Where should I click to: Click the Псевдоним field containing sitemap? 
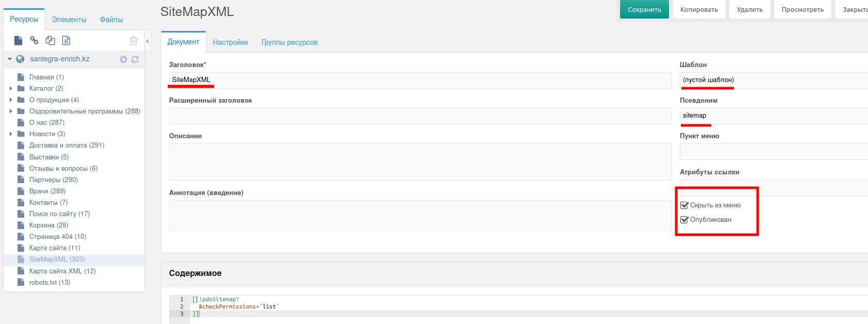(x=774, y=116)
